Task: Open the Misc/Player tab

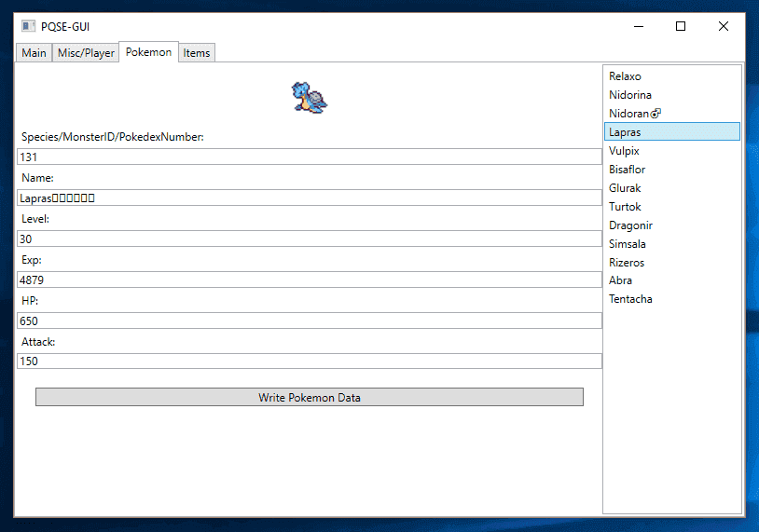Action: (x=86, y=53)
